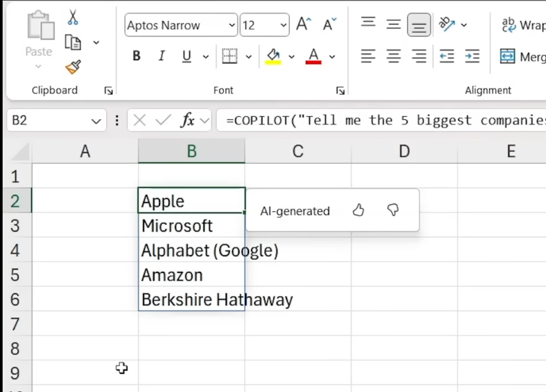
Task: Select cell containing Apple
Action: (x=191, y=201)
